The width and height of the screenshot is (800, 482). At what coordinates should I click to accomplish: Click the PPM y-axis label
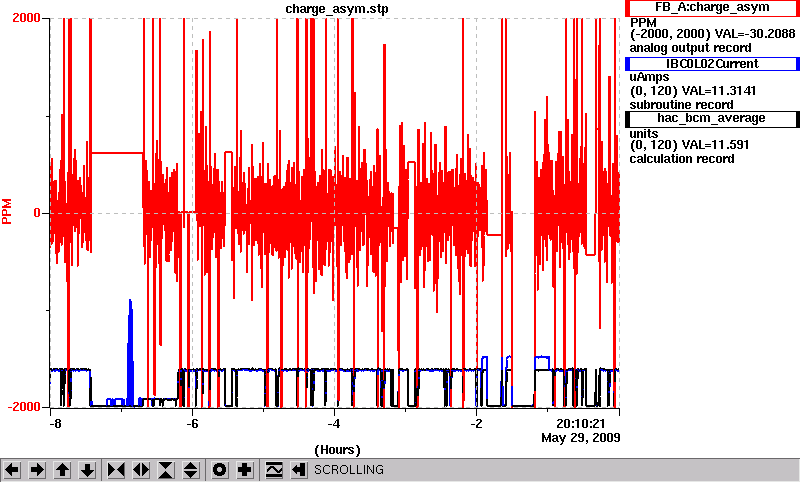point(7,211)
